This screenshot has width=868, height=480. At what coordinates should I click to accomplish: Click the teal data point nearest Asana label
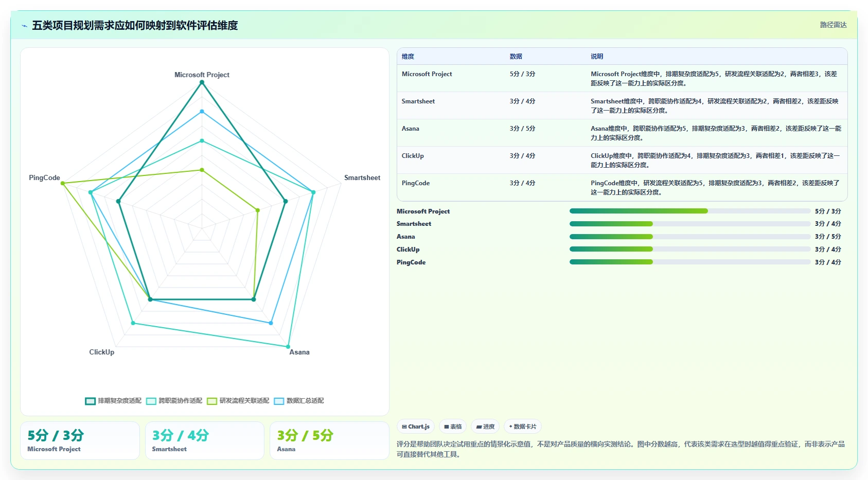tap(288, 347)
